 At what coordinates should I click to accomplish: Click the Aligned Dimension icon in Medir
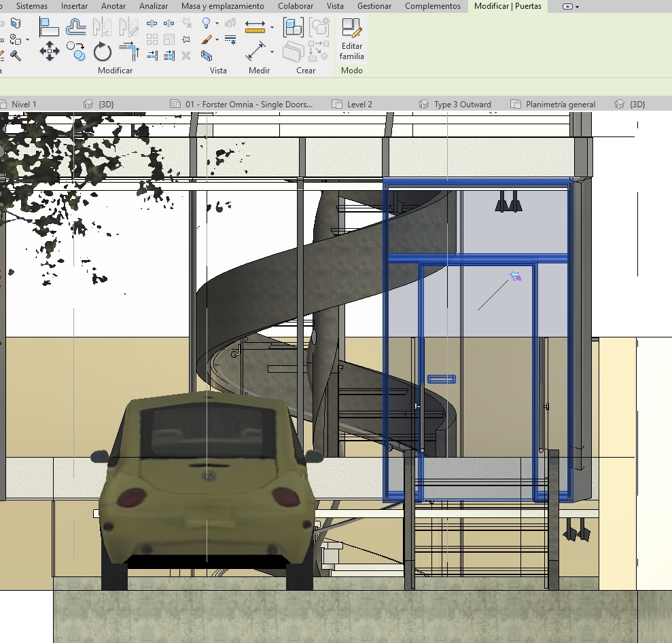point(255,51)
